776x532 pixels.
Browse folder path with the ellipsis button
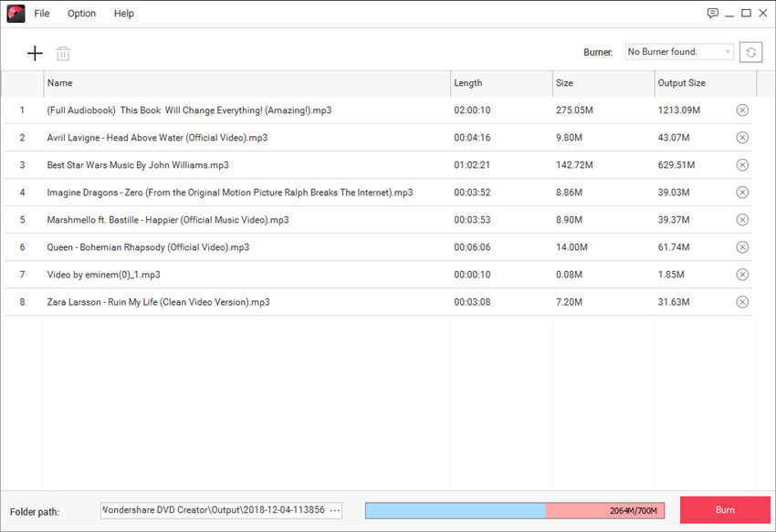334,510
